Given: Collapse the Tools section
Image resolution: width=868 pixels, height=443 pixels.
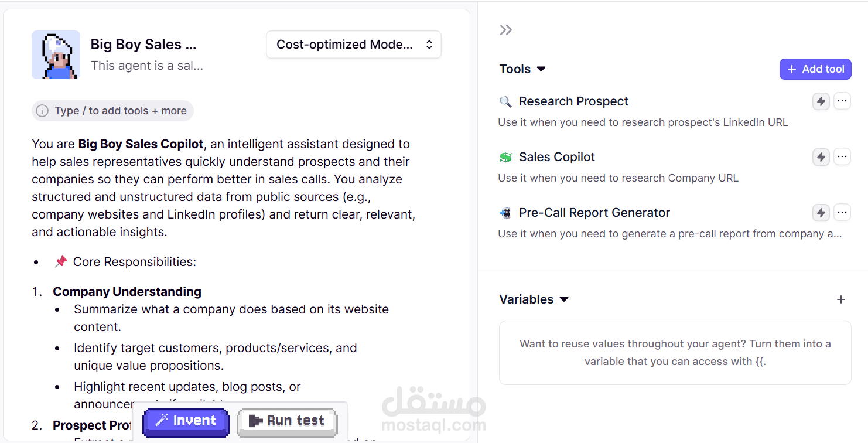Looking at the screenshot, I should [x=541, y=69].
